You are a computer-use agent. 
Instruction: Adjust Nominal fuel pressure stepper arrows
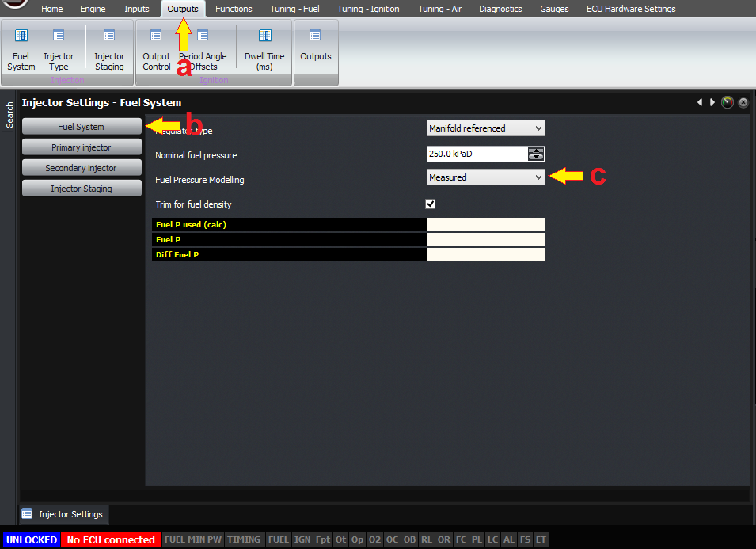536,154
